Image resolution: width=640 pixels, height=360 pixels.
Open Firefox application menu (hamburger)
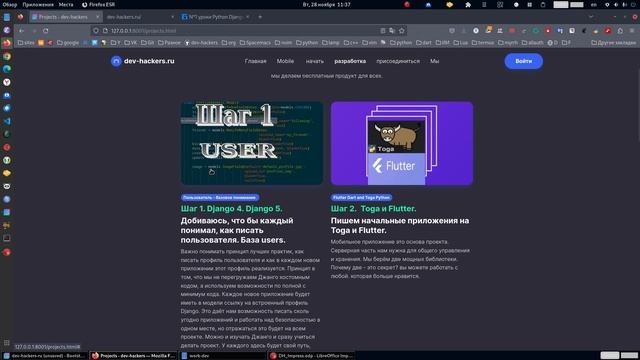(x=632, y=31)
